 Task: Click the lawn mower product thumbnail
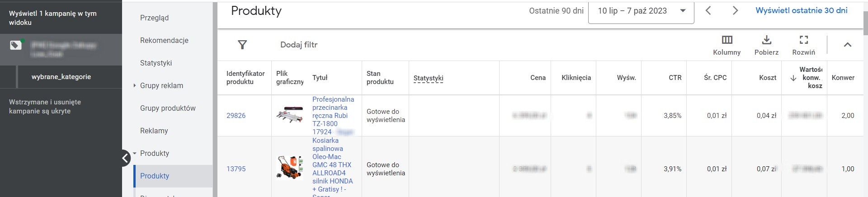pos(289,167)
